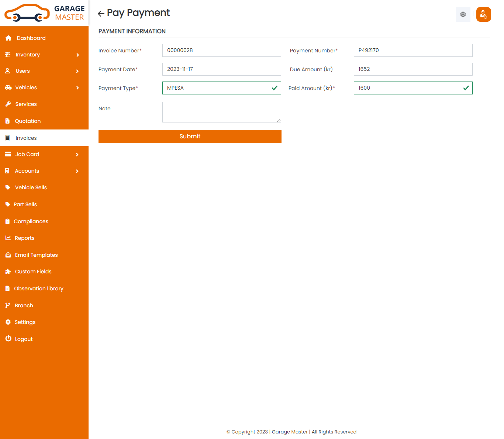Submit the payment form

click(x=190, y=136)
